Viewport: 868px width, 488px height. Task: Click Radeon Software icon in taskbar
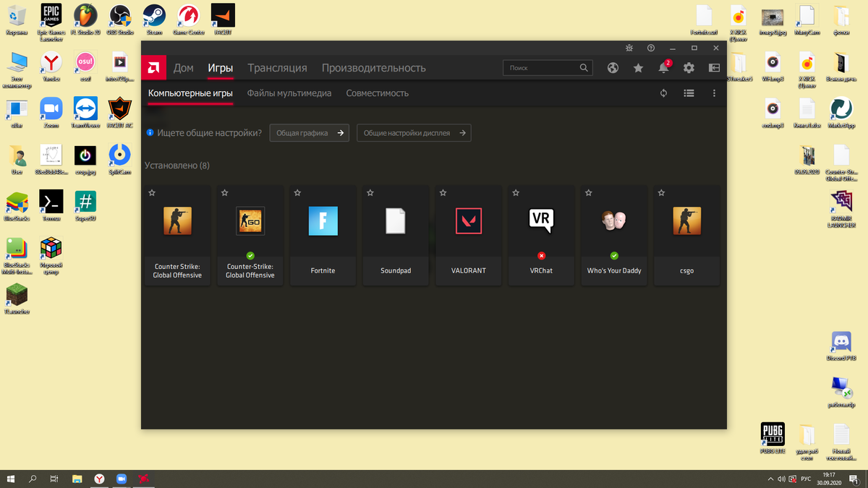[x=144, y=479]
